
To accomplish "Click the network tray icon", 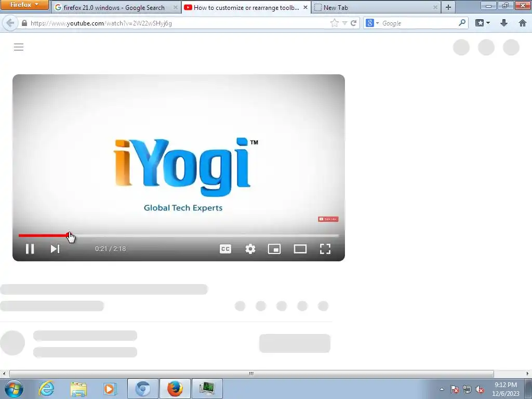I will (467, 389).
